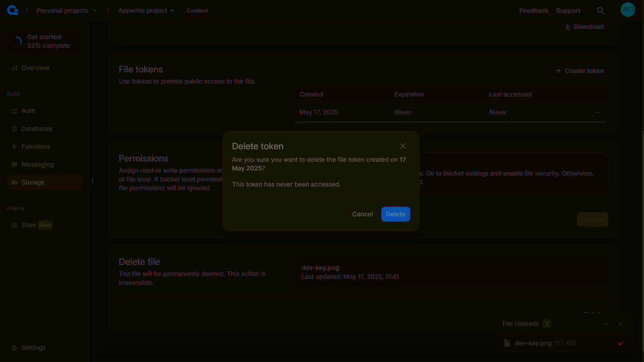Open the Feedback menu

pyautogui.click(x=533, y=10)
